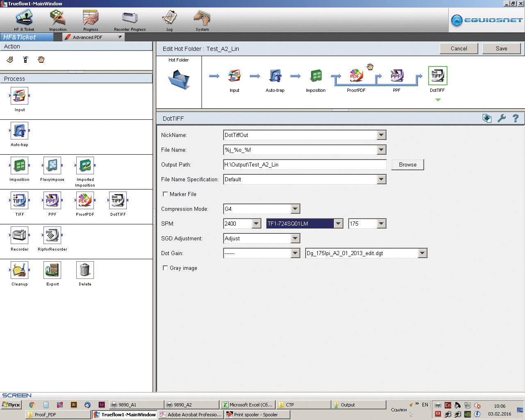Screen dimensions: 525x420
Task: Open the File Name dropdown arrow
Action: click(x=381, y=150)
